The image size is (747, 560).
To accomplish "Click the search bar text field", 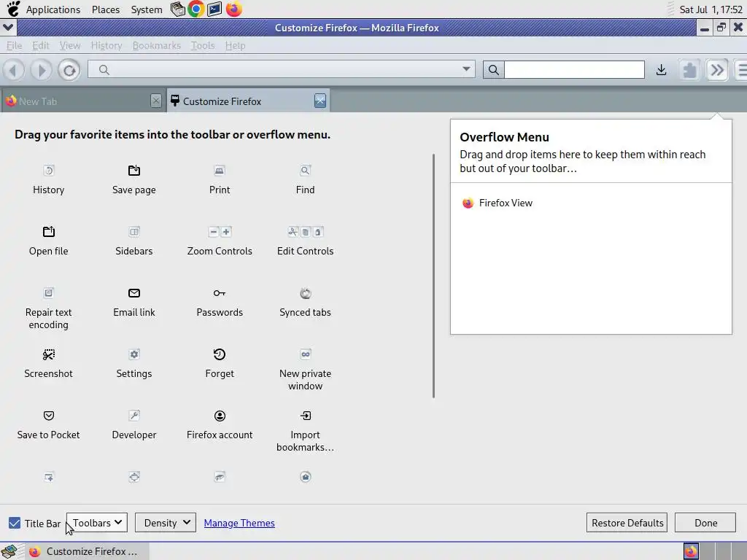I will click(x=574, y=70).
